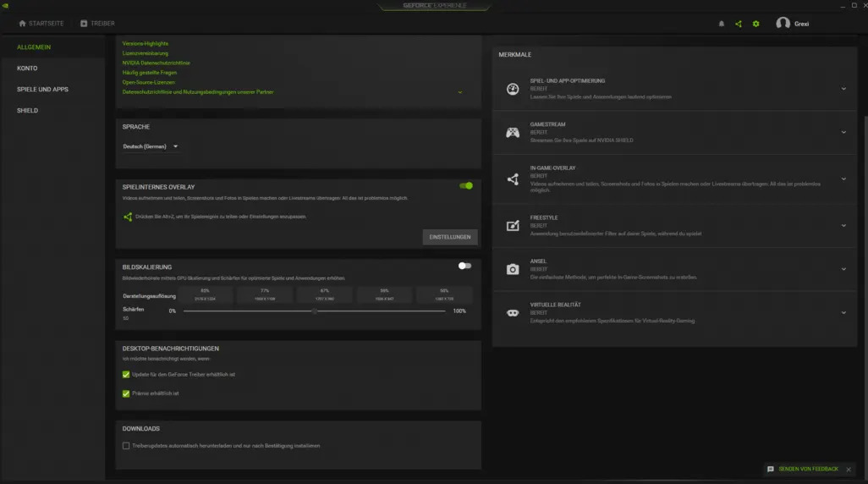Viewport: 868px width, 484px height.
Task: Switch to the Treiber tab
Action: tap(97, 23)
